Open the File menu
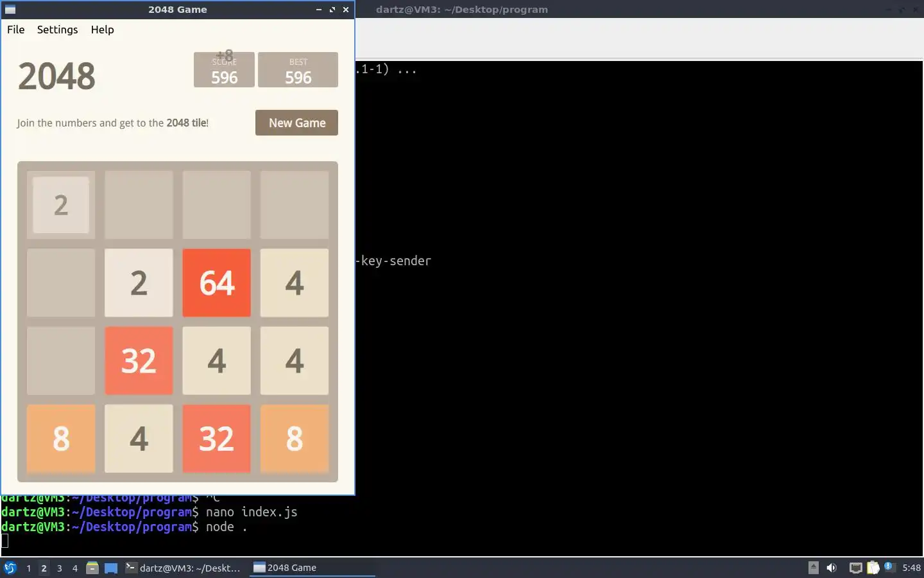 15,30
